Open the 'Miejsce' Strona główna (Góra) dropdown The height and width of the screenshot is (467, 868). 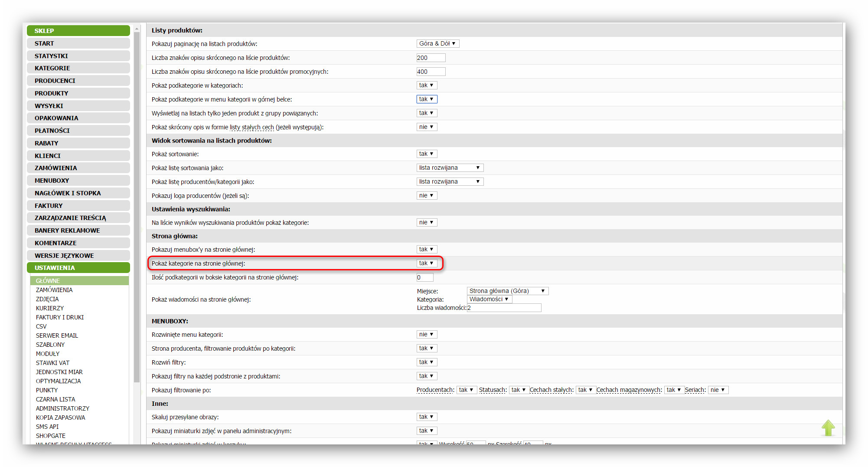pos(507,291)
